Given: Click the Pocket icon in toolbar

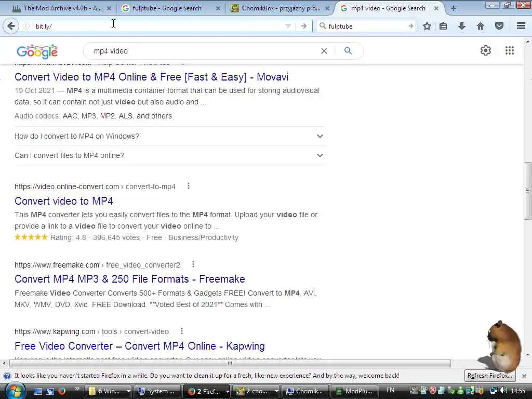Looking at the screenshot, I should click(x=499, y=26).
